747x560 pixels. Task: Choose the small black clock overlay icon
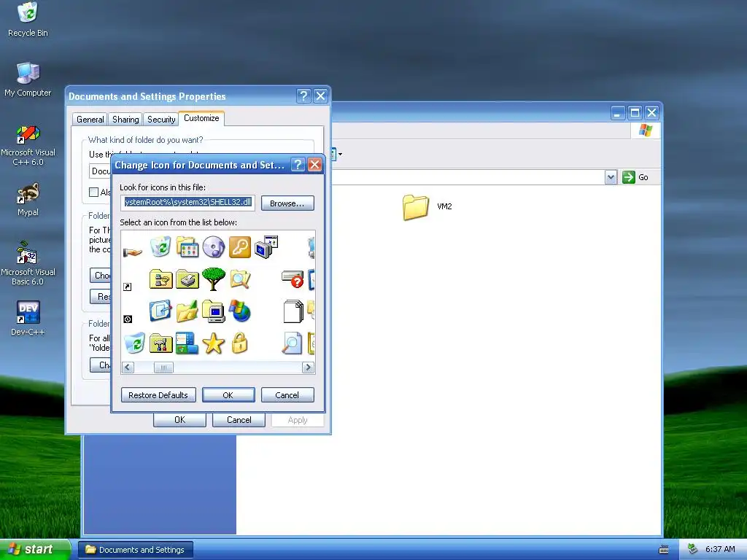pyautogui.click(x=128, y=319)
